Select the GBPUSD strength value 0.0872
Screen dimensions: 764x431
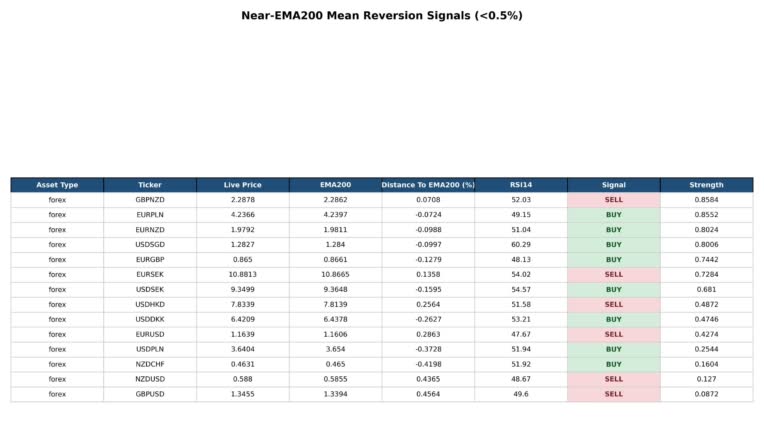[707, 394]
